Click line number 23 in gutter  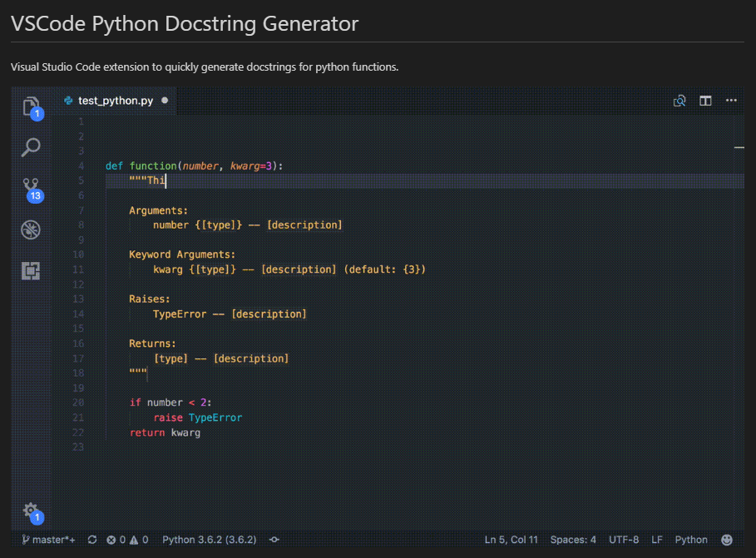pyautogui.click(x=78, y=447)
